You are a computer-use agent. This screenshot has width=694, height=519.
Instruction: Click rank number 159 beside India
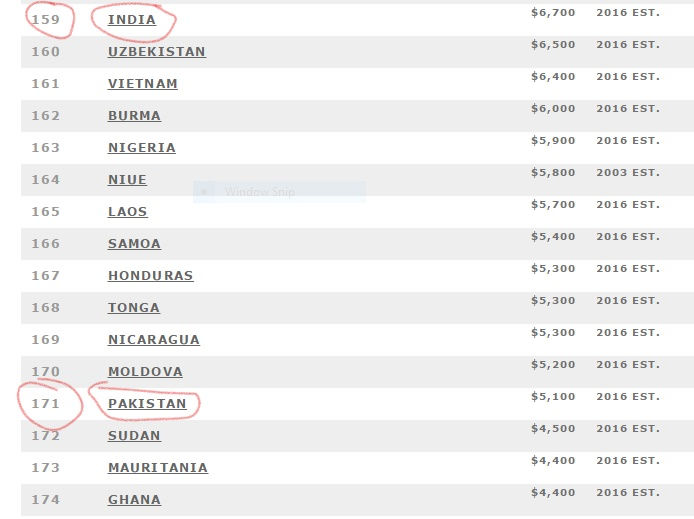(x=45, y=20)
